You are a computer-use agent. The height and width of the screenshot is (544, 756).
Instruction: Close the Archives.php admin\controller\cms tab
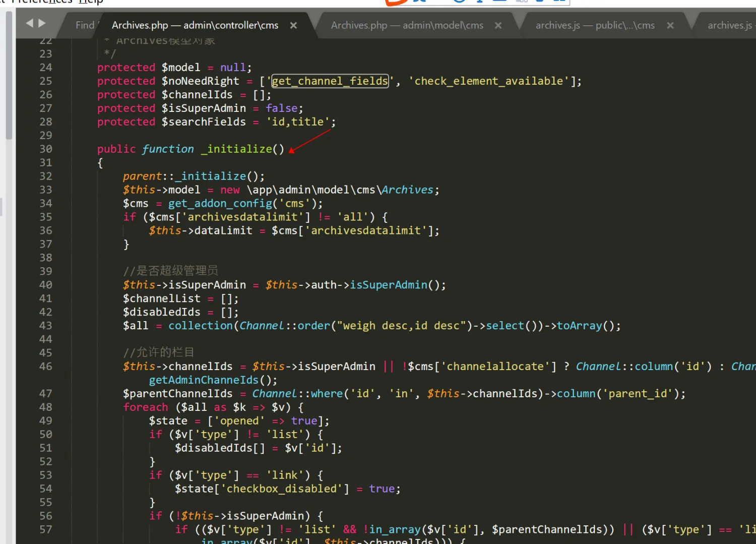pyautogui.click(x=293, y=25)
